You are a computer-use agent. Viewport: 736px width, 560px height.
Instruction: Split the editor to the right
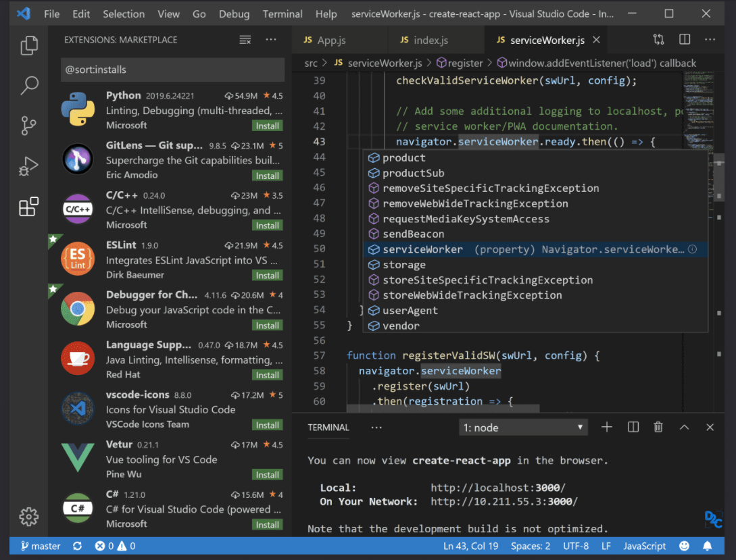685,41
